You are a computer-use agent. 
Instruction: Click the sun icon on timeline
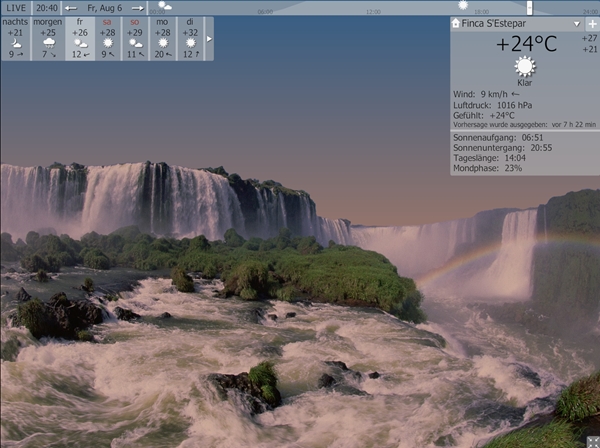pyautogui.click(x=463, y=5)
